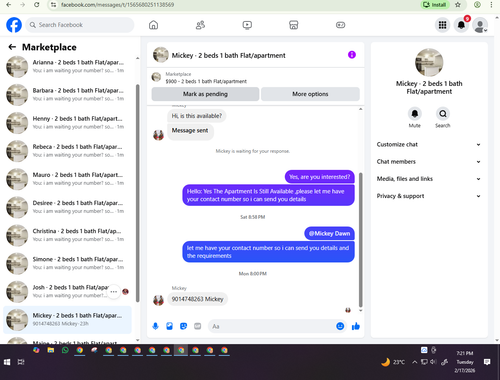Click the back arrow beside Marketplace

tap(12, 47)
